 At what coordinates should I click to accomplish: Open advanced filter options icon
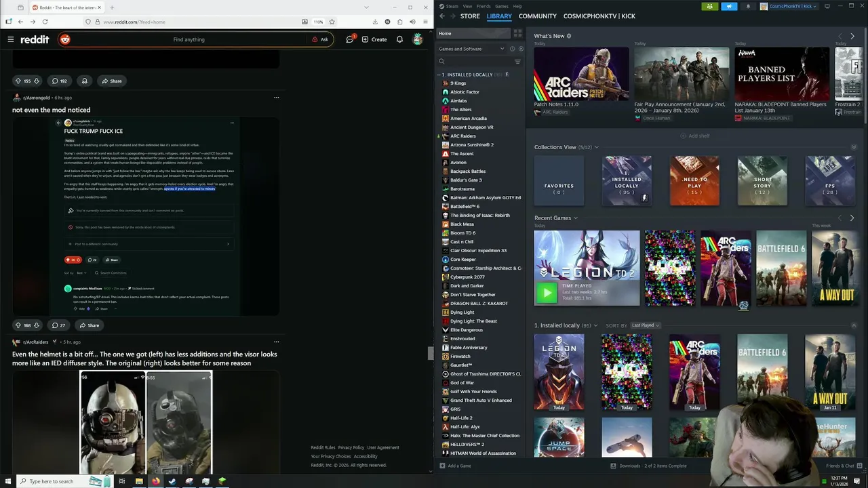517,62
